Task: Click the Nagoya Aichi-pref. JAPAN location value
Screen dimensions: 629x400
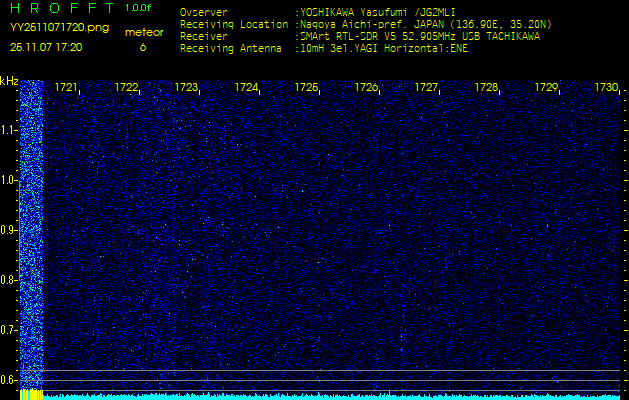Action: click(x=426, y=24)
